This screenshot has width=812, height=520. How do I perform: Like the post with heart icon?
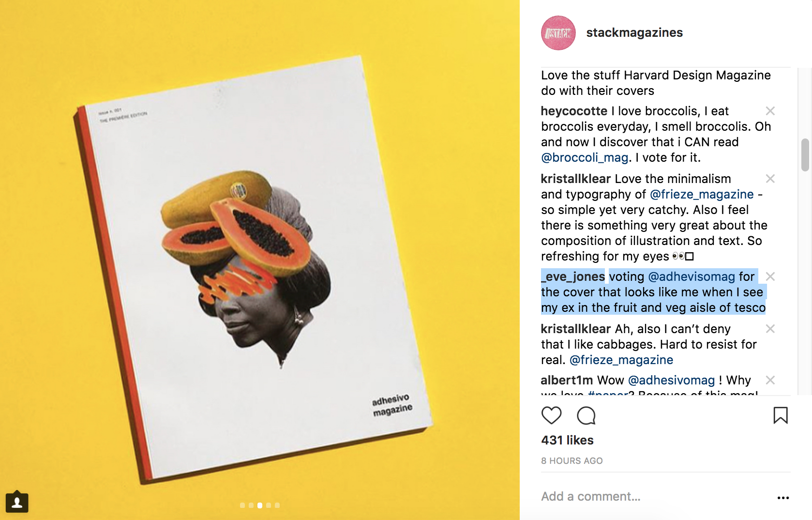pos(551,415)
